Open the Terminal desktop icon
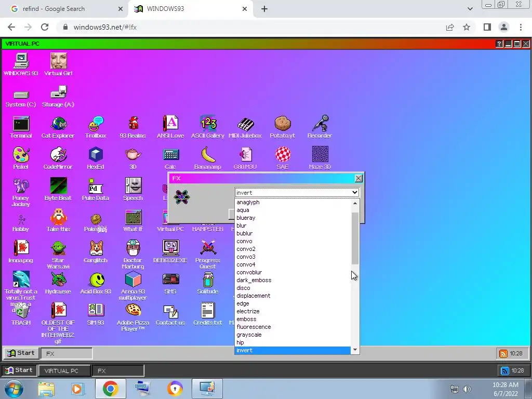This screenshot has width=532, height=399. click(x=21, y=127)
